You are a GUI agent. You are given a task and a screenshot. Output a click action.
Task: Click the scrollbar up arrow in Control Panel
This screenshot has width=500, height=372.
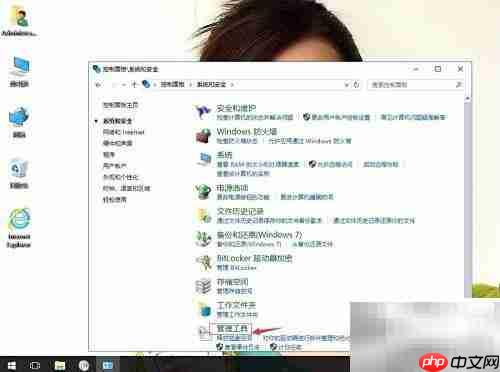click(x=467, y=98)
